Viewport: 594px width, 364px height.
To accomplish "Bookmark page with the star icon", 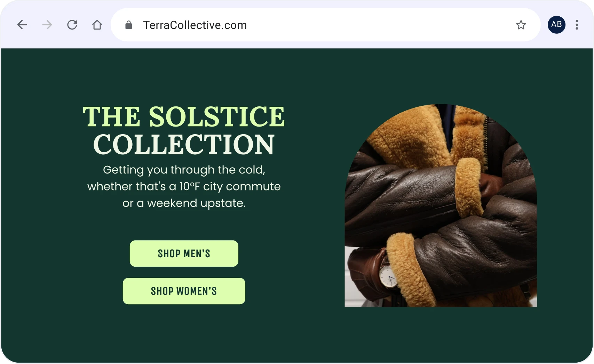I will [521, 25].
